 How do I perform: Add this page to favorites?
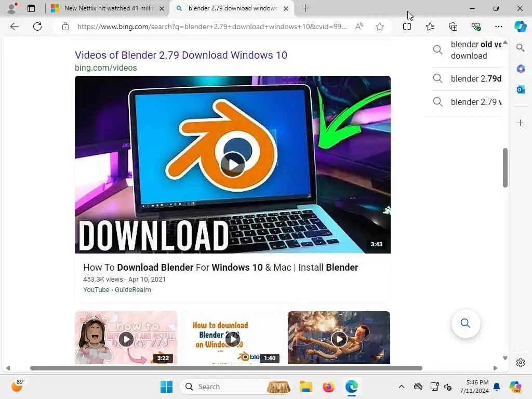[380, 26]
